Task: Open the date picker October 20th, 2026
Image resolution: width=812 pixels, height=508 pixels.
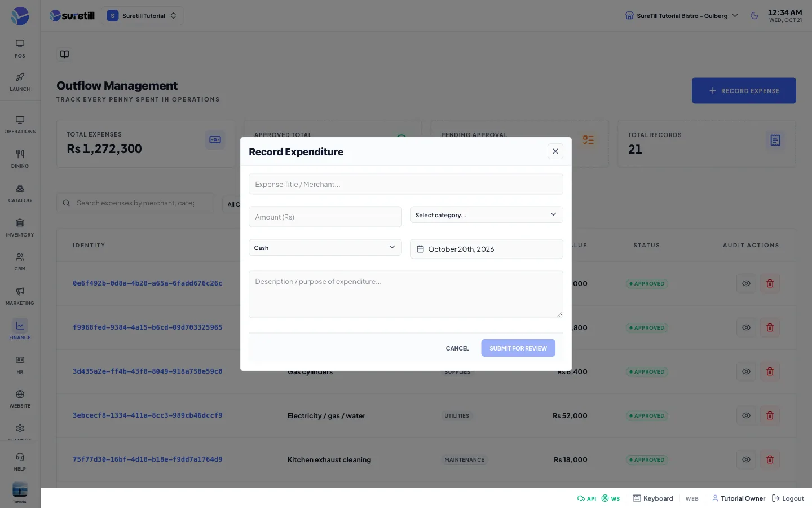Action: coord(487,249)
